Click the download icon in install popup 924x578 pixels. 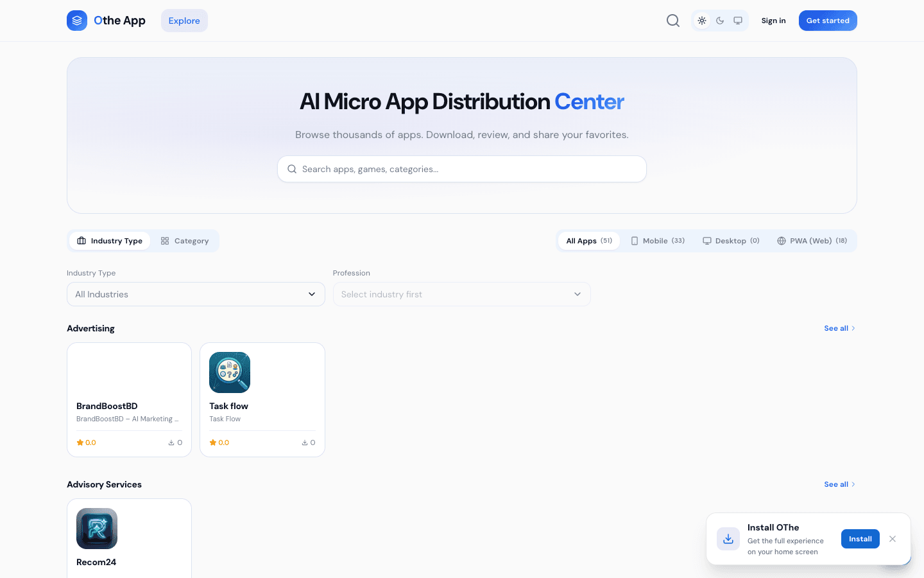pyautogui.click(x=728, y=539)
